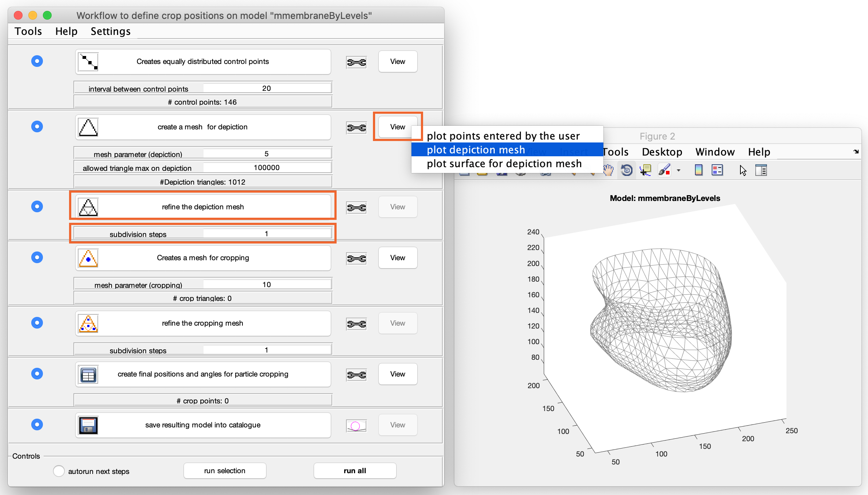Click 'Creates equally distributed control points' step button
The height and width of the screenshot is (495, 868).
203,62
